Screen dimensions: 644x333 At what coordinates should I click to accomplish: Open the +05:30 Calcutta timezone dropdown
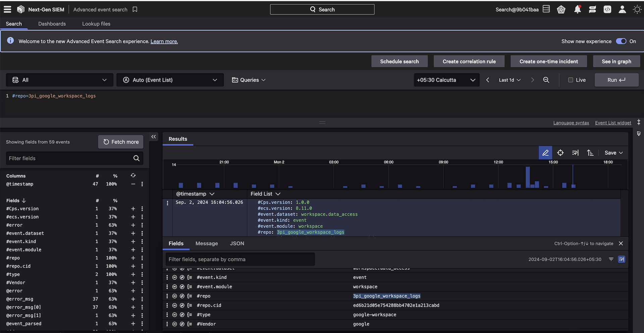click(446, 80)
